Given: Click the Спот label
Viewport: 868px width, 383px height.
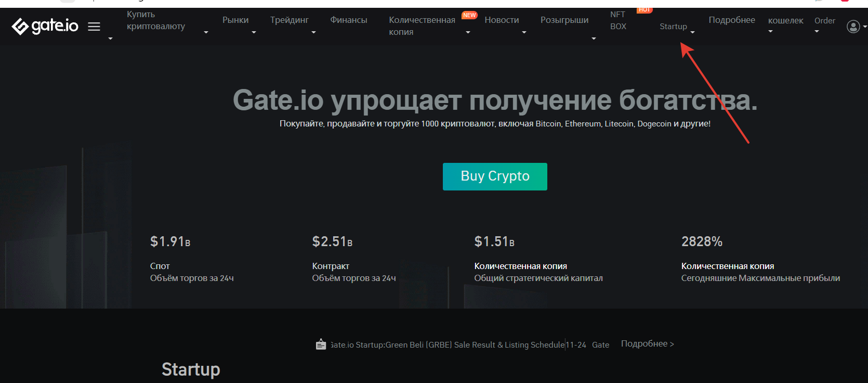Looking at the screenshot, I should 160,266.
